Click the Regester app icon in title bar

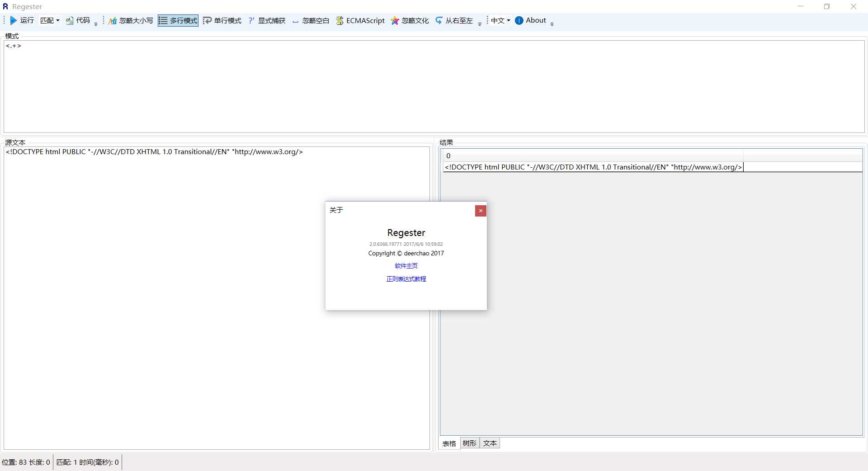coord(5,6)
